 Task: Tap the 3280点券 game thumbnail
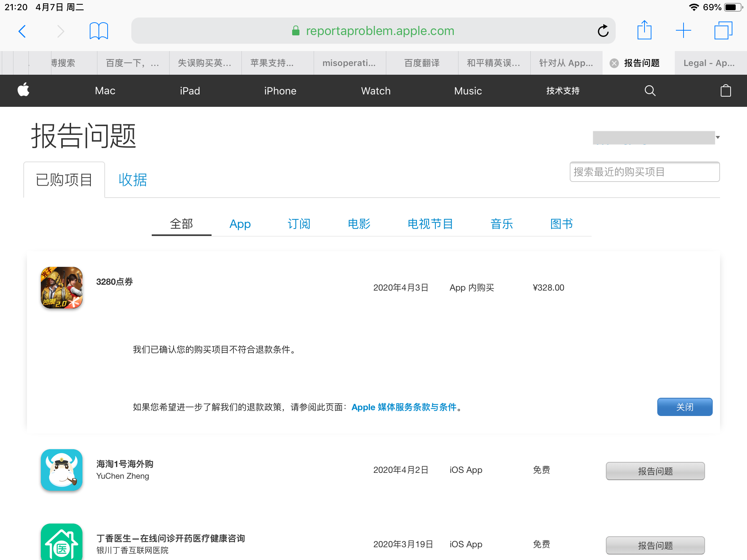62,288
